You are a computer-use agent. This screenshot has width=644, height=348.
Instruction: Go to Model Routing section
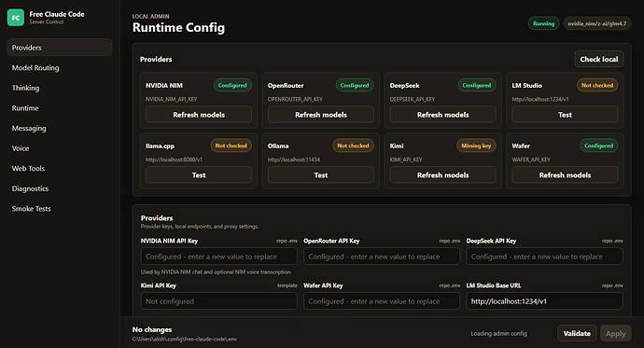click(60, 68)
